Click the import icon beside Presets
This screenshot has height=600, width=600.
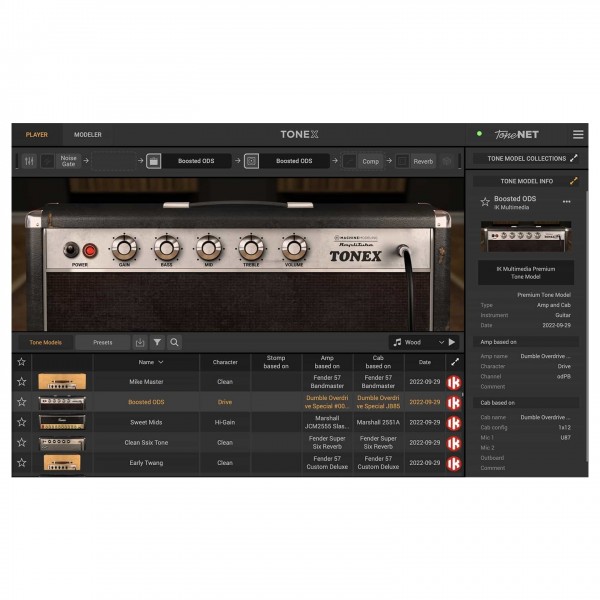(x=140, y=342)
